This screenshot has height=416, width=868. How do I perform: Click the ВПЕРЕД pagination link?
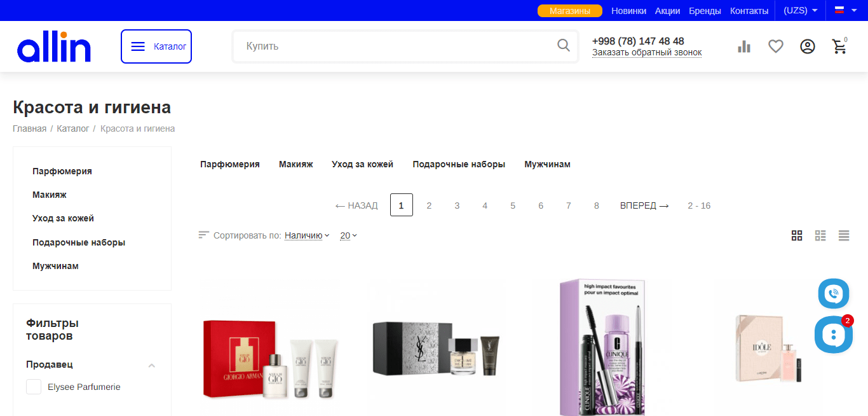[644, 205]
